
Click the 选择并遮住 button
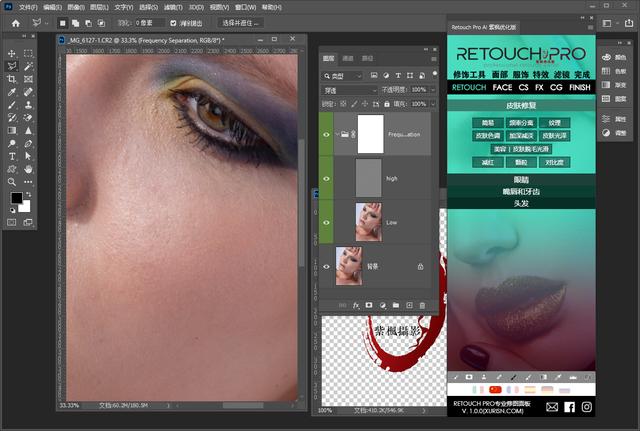click(240, 23)
